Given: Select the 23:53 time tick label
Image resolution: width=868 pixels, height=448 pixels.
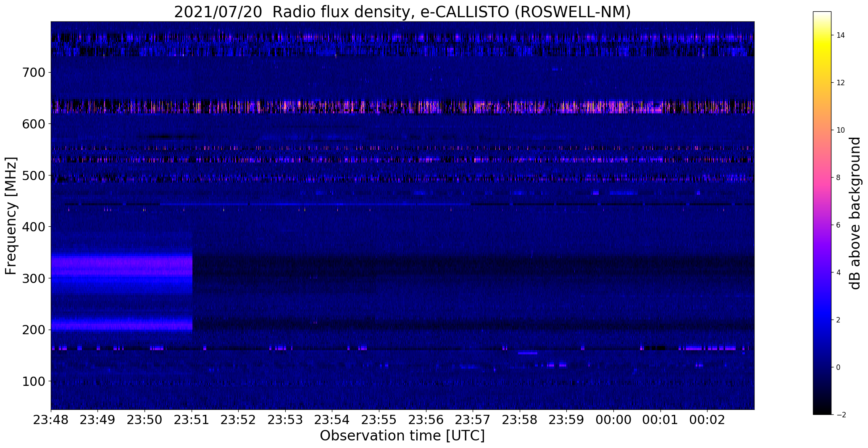Looking at the screenshot, I should coord(285,420).
